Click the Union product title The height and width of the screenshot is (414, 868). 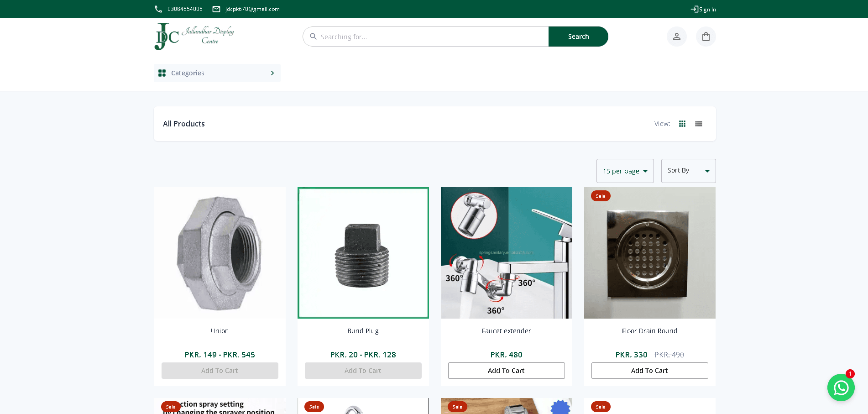220,331
